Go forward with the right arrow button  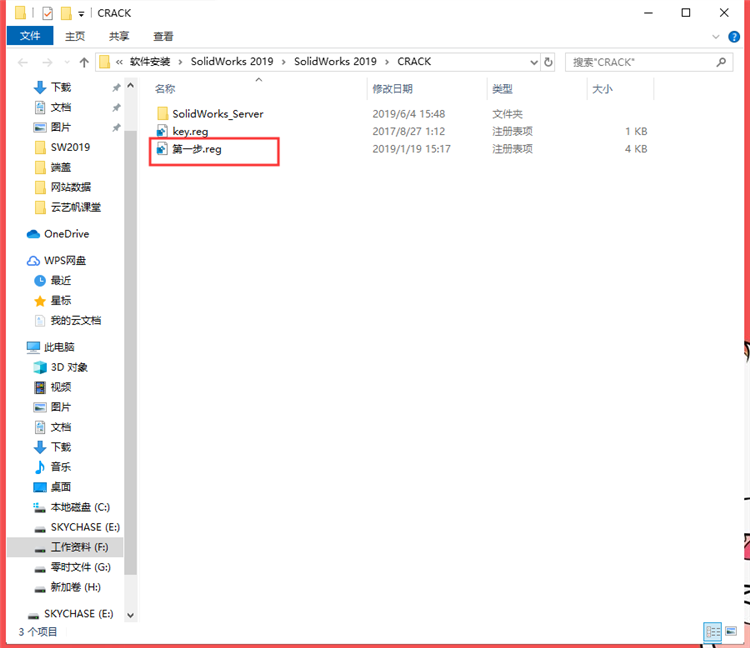(x=47, y=63)
